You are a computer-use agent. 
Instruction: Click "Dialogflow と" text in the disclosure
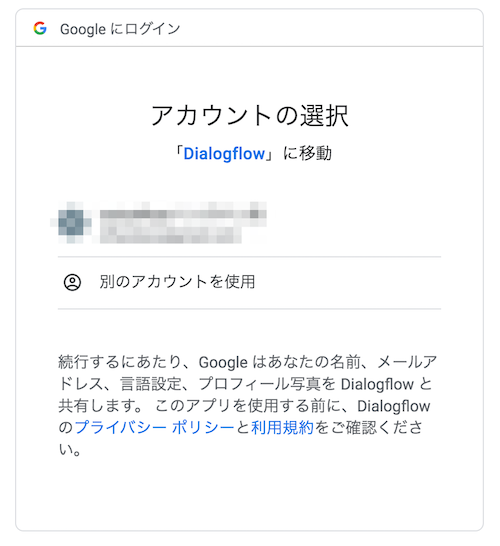(386, 384)
